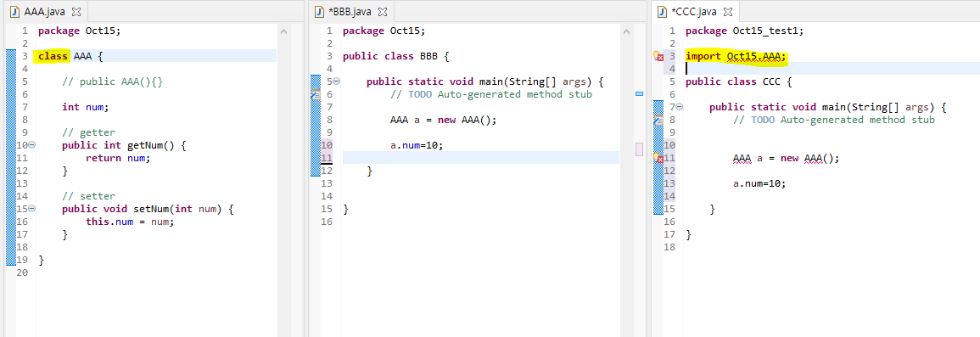This screenshot has height=337, width=980.
Task: Click TODO comment on line 8 of CCC.java
Action: tap(834, 120)
